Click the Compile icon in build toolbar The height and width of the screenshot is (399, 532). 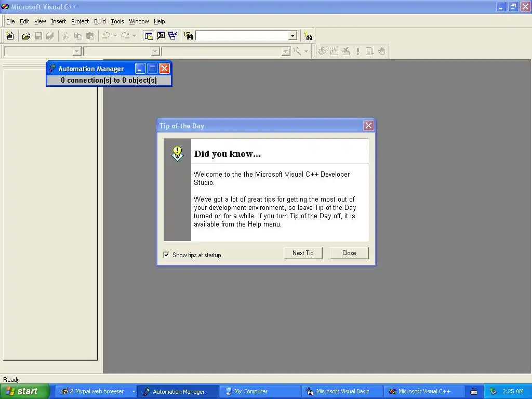(322, 51)
